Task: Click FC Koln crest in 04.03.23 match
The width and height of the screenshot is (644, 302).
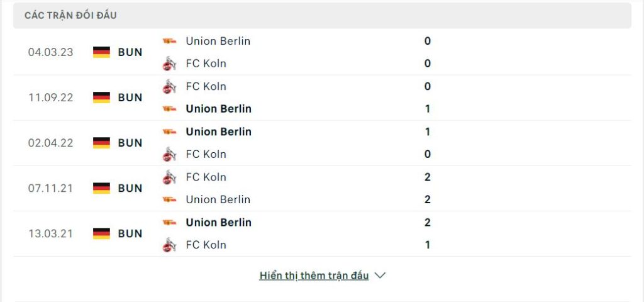Action: click(169, 64)
